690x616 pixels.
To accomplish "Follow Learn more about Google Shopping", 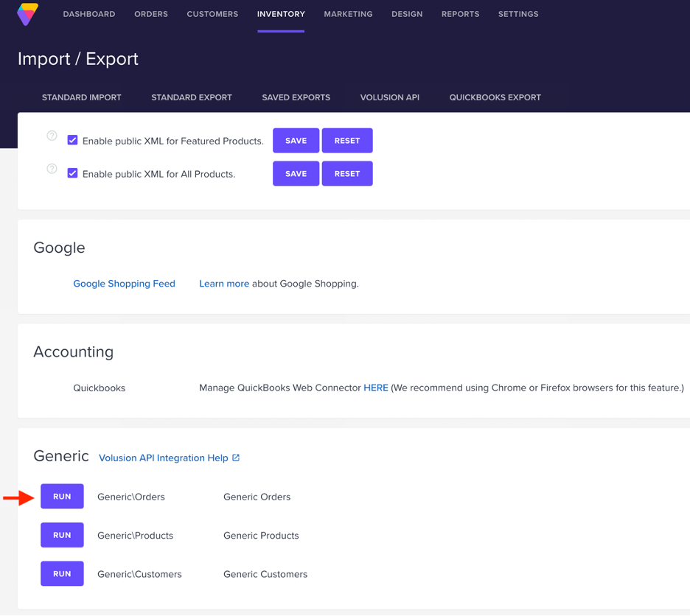I will coord(224,284).
